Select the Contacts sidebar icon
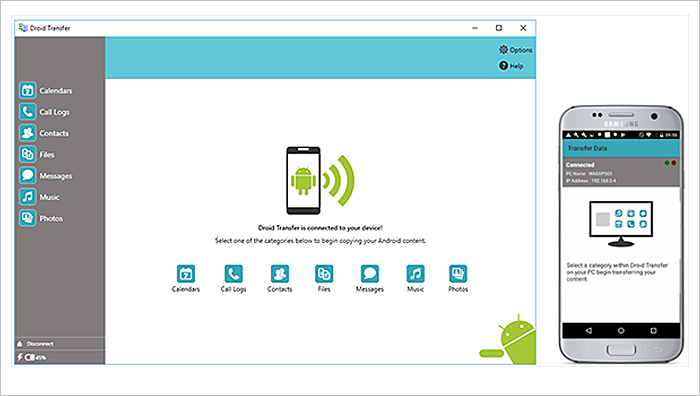 click(28, 133)
